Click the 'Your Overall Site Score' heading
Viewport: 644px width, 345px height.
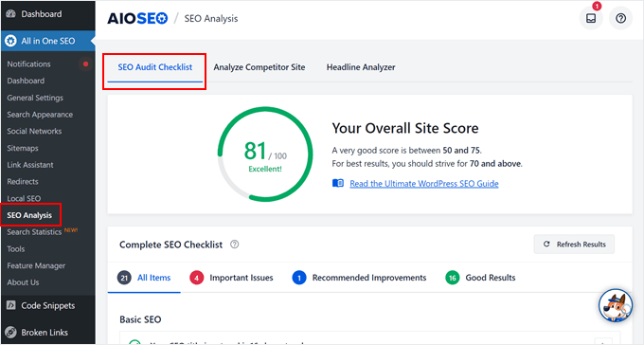[405, 128]
